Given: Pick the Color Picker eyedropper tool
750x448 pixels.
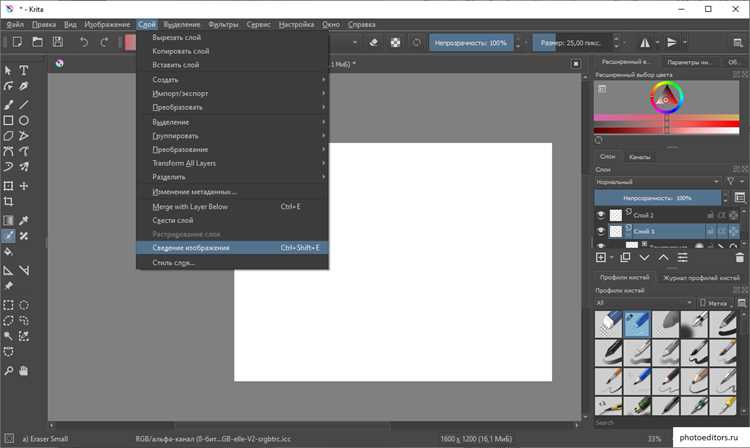Looking at the screenshot, I should pyautogui.click(x=23, y=220).
